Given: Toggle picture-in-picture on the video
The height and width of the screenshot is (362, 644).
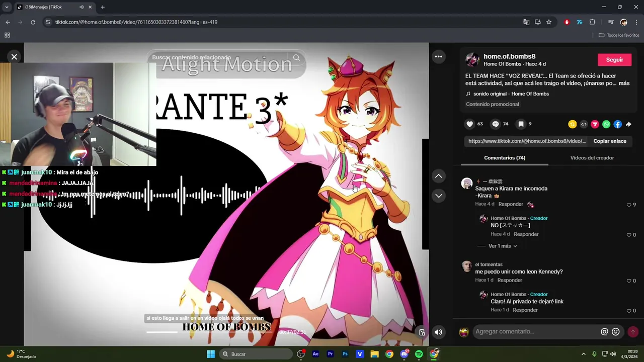Looking at the screenshot, I should click(x=422, y=332).
